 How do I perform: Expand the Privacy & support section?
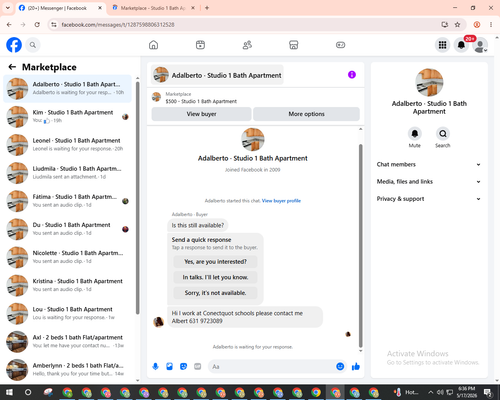[x=429, y=199]
